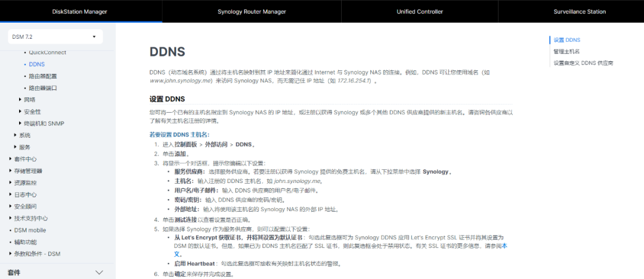644x279 pixels.
Task: Open 路由器配置 sidebar item
Action: coord(43,76)
